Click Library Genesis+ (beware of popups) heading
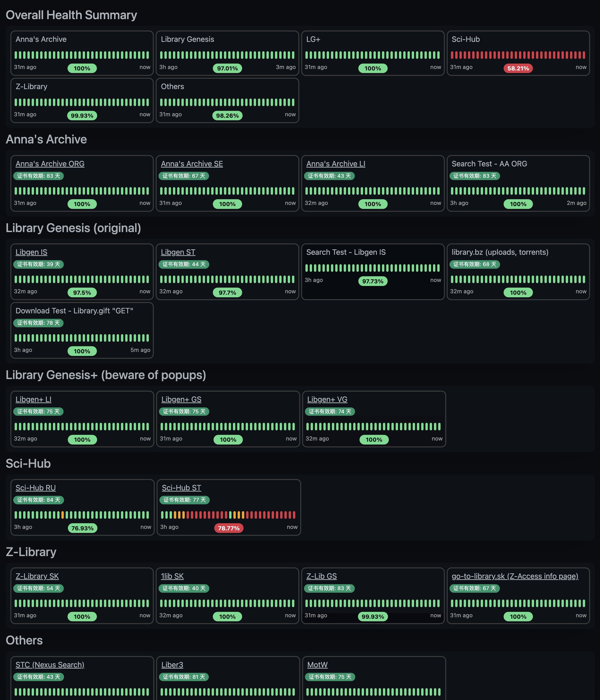This screenshot has height=700, width=600. 106,375
